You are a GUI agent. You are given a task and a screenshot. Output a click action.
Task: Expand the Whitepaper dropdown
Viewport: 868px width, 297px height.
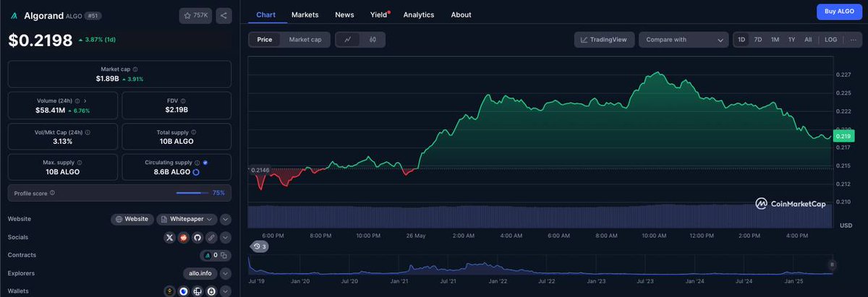pyautogui.click(x=187, y=219)
